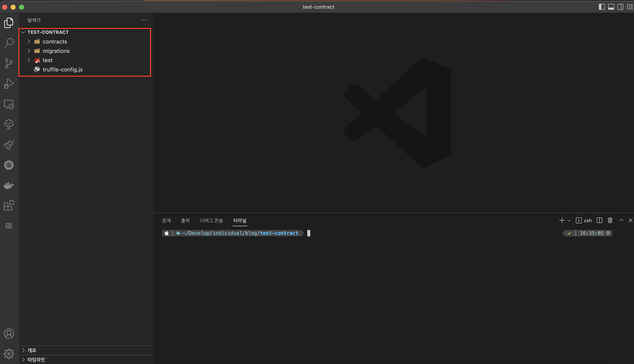Switch to the 문제 tab

pos(166,220)
